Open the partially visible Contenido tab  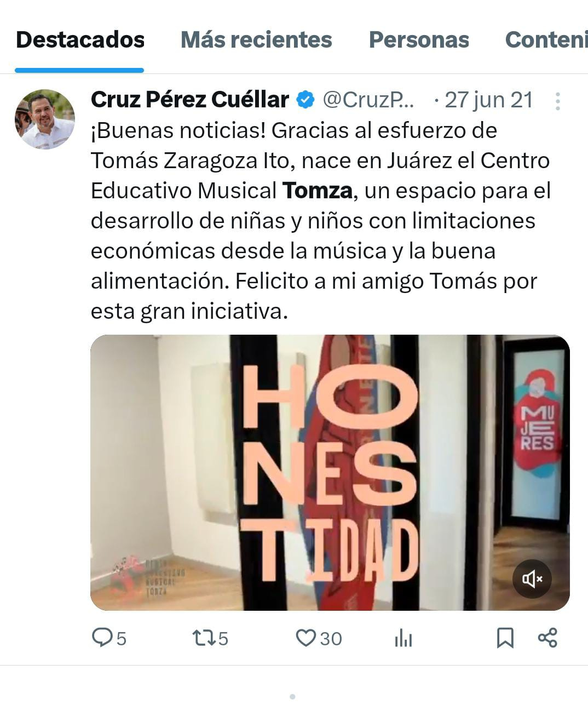(x=546, y=39)
